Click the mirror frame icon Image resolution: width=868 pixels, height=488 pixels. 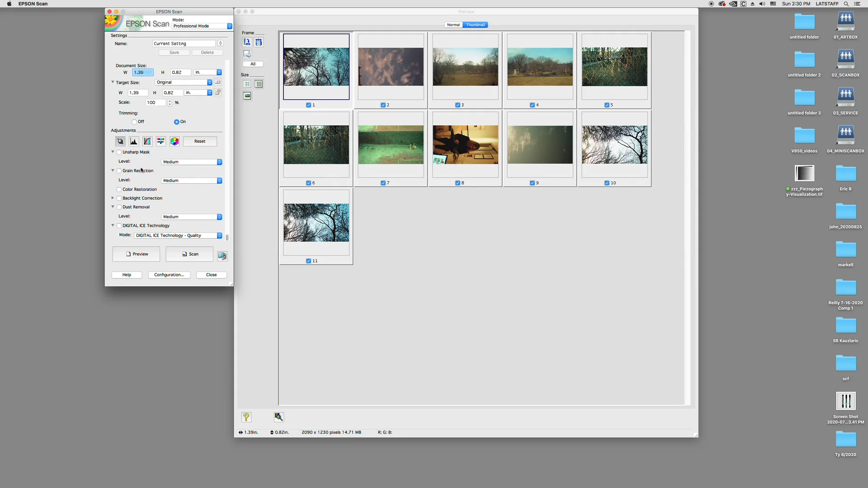click(x=259, y=42)
